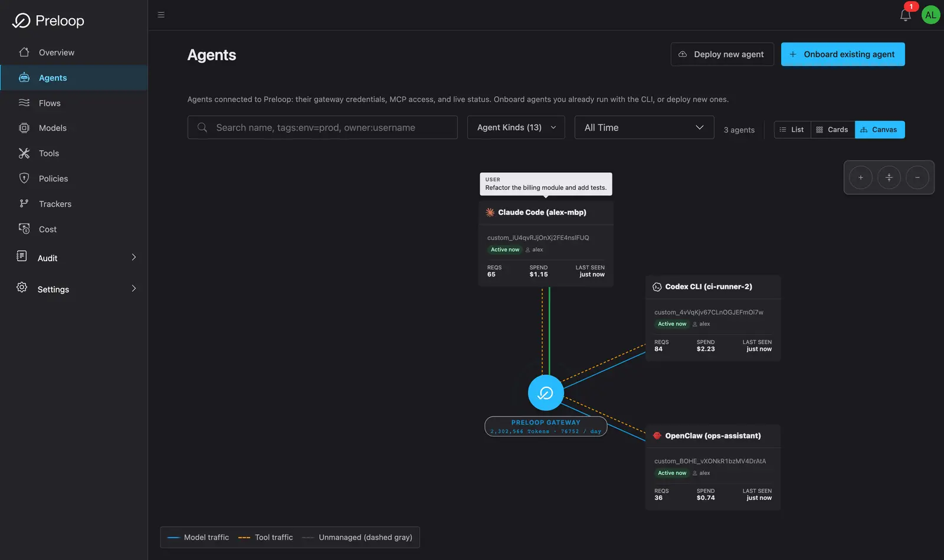Screen dimensions: 944x560
Task: Click the Cost icon in sidebar
Action: tap(24, 229)
